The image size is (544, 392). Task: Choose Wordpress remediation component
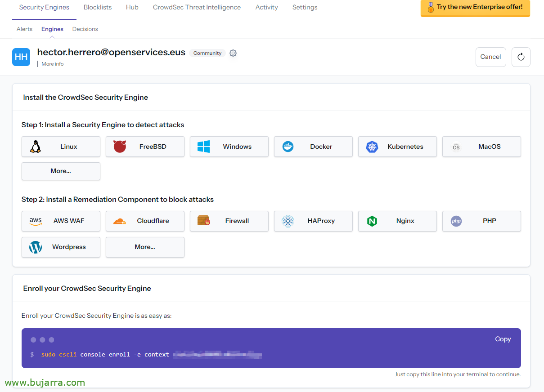[61, 247]
